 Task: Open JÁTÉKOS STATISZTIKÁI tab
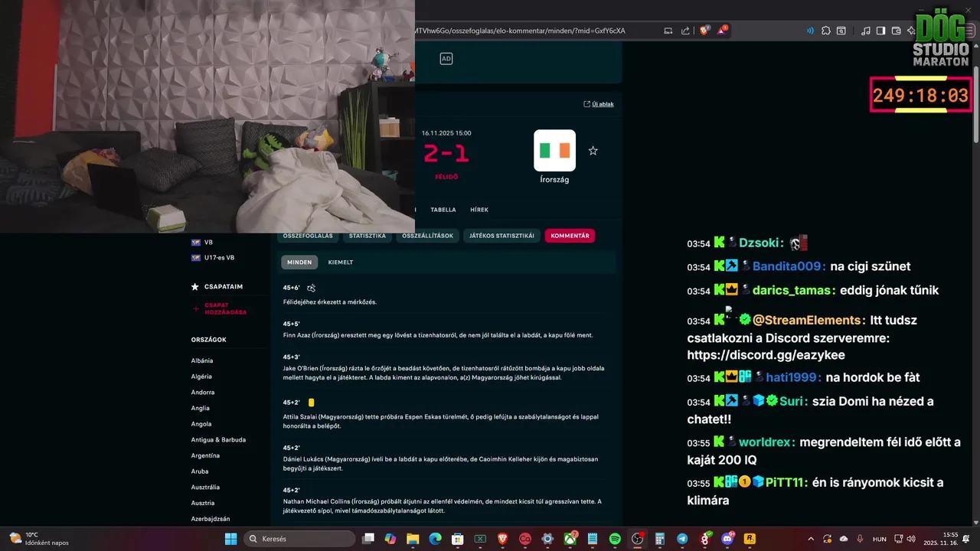[x=501, y=236]
